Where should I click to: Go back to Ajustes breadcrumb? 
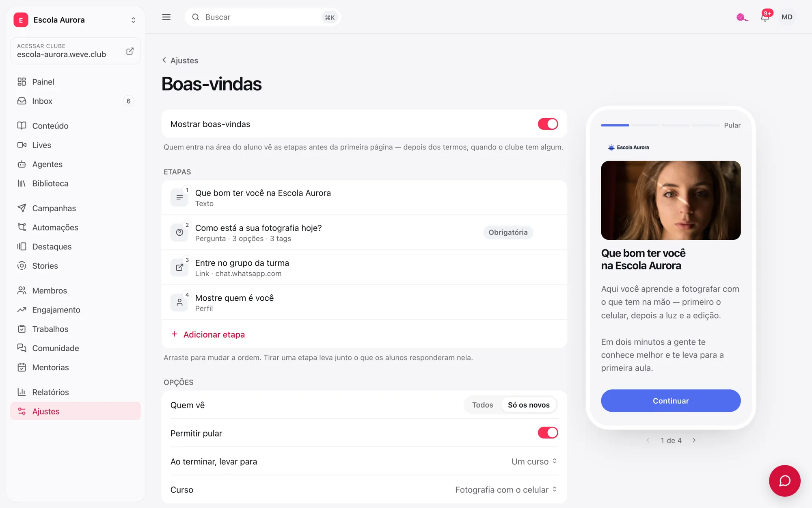click(x=180, y=60)
